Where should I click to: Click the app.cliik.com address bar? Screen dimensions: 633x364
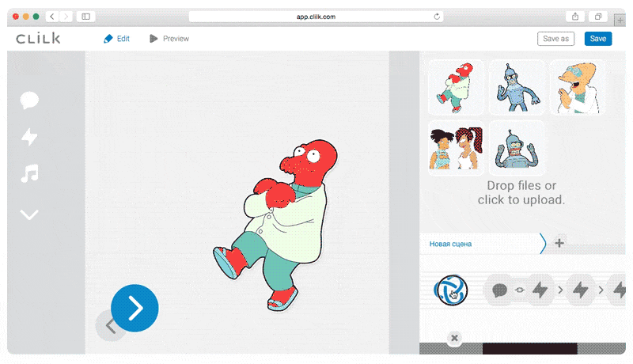(316, 17)
